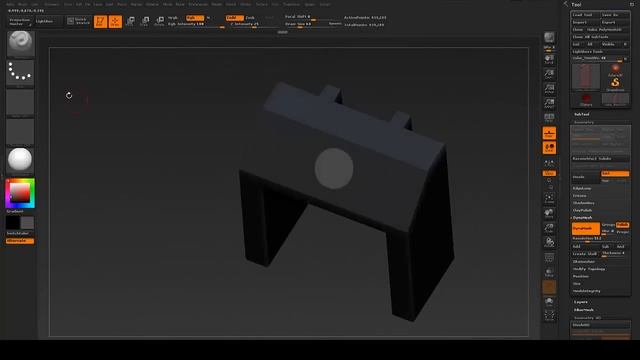Screen dimensions: 640x360
Task: Open the Alpha menu
Action: pyautogui.click(x=10, y=4)
